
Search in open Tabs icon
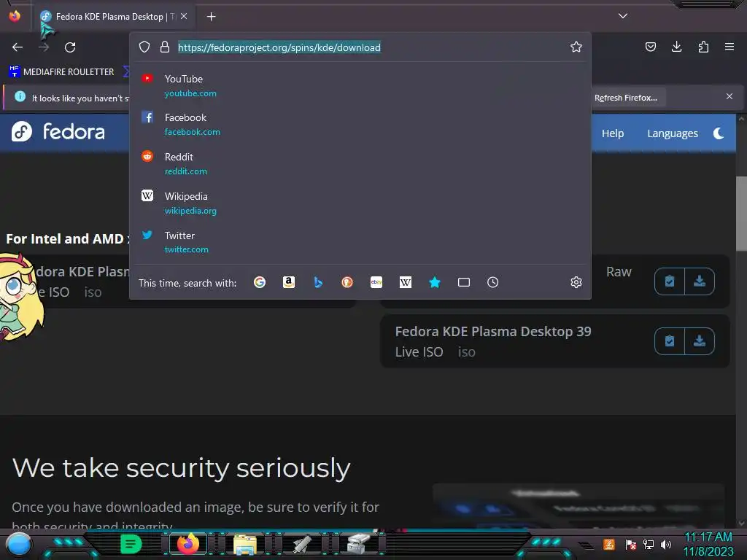tap(463, 282)
